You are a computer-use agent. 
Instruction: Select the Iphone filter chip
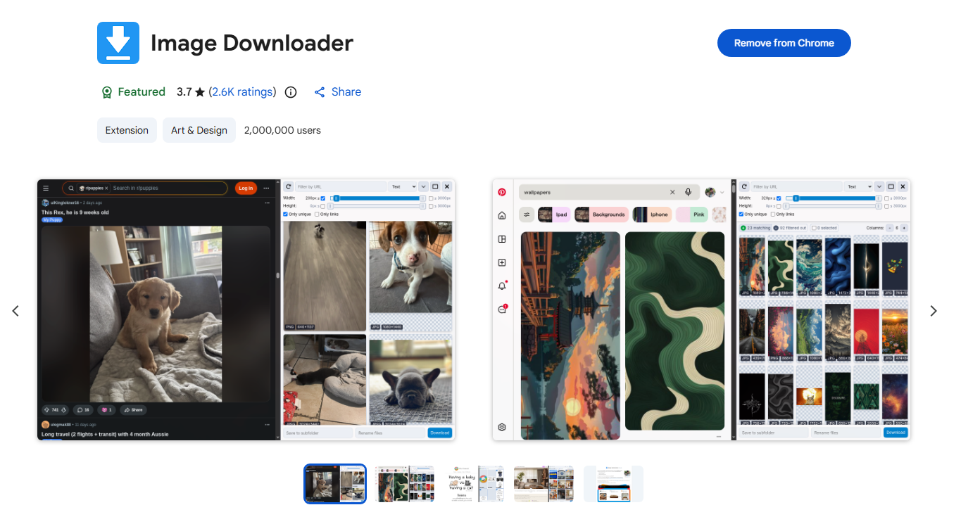point(652,215)
